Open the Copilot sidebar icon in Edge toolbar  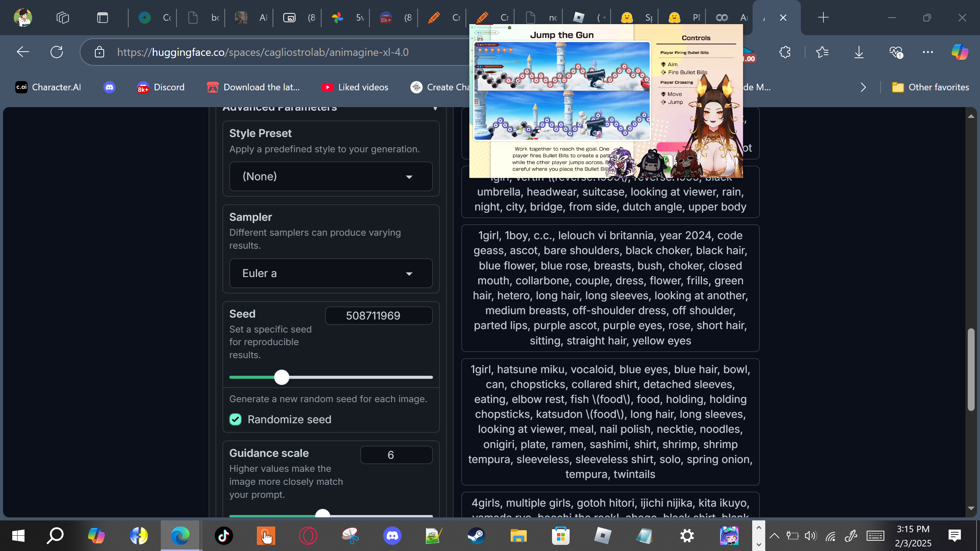pos(959,52)
